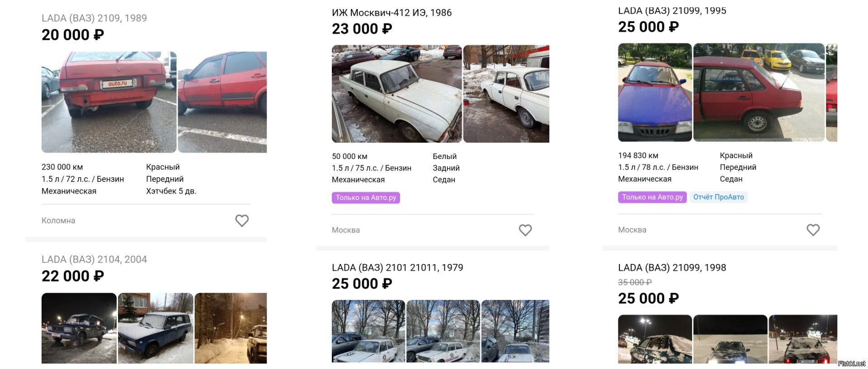This screenshot has height=369, width=868.
Task: Click Только на Авто.ру badge on LADA 21099
Action: [x=652, y=197]
